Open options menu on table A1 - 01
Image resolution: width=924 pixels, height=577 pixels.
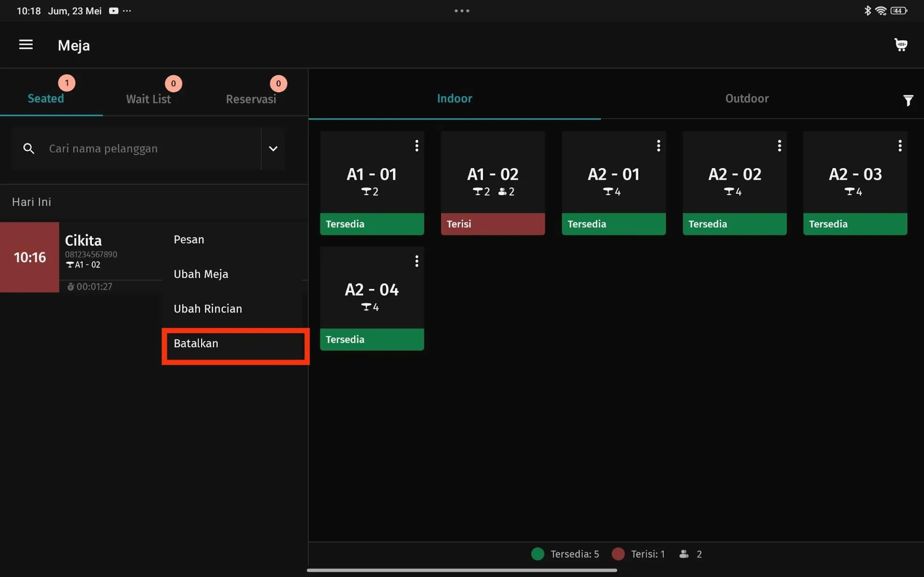tap(416, 146)
